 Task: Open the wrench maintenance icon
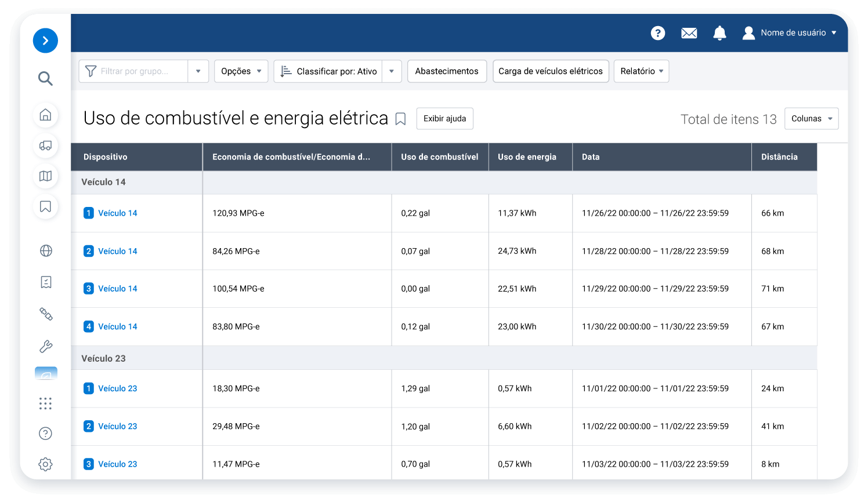(46, 346)
